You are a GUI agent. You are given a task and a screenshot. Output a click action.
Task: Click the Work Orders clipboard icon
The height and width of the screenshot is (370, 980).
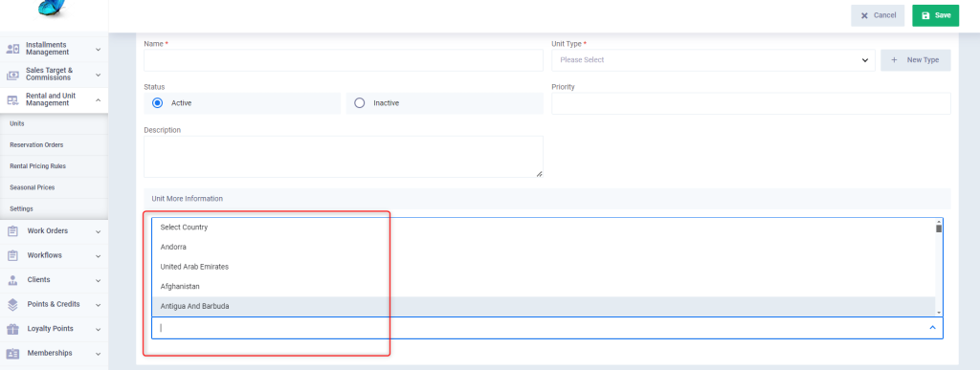coord(12,230)
